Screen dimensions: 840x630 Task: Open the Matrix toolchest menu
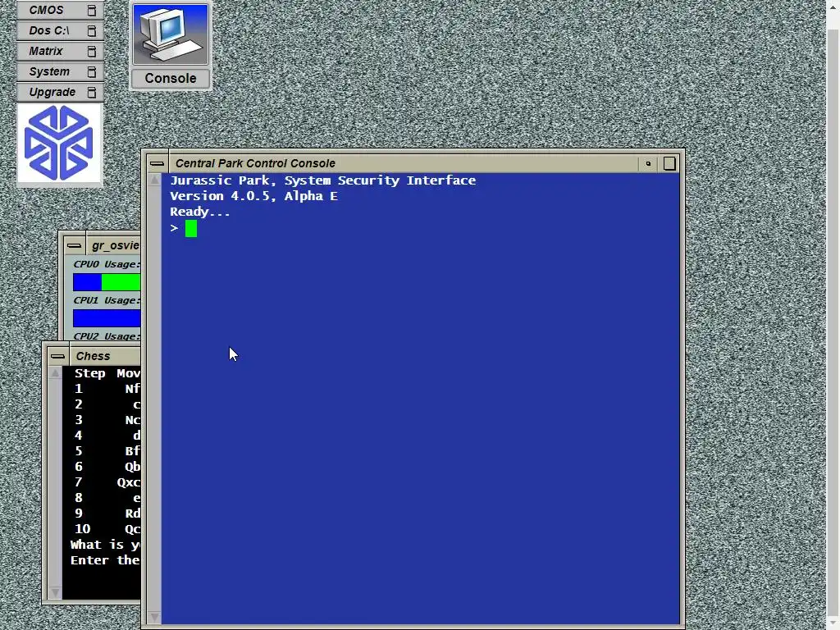[60, 51]
